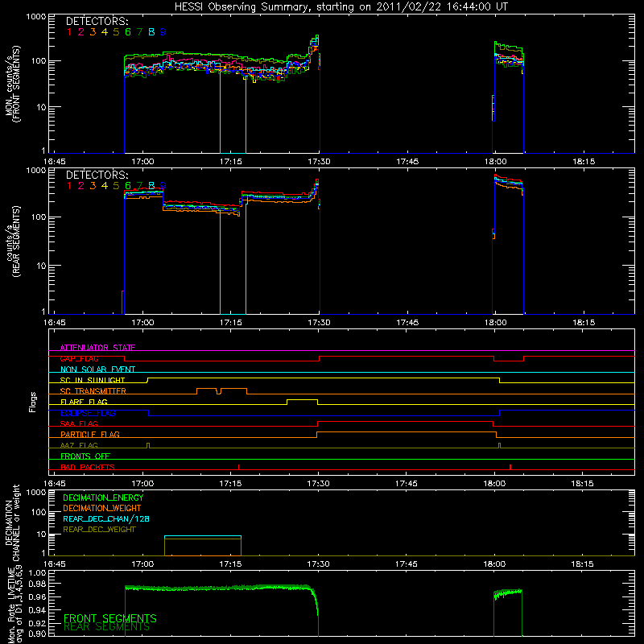Select the SAA_FLAG label
This screenshot has height=644, width=644.
point(79,423)
